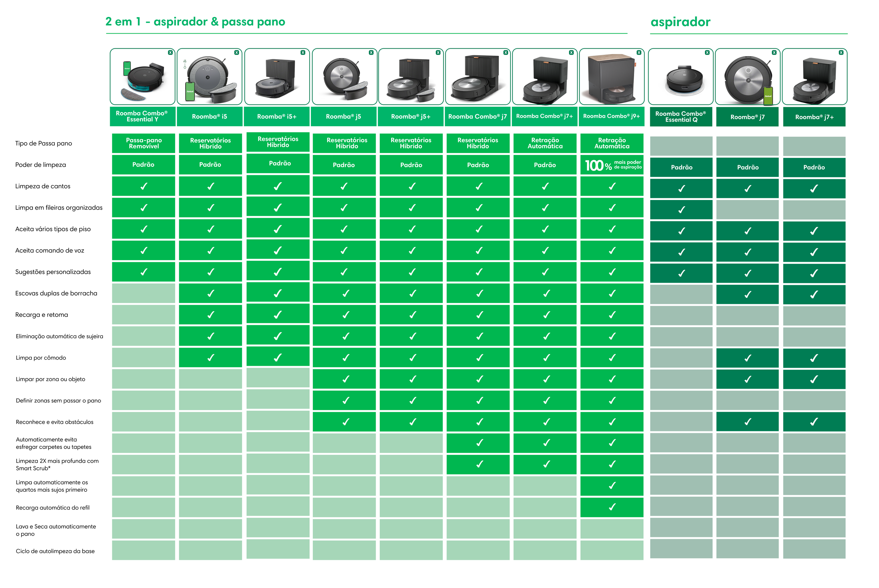Dismiss Roomba j5+ via corner X icon
Viewport: 879px width, 588px height.
click(438, 52)
